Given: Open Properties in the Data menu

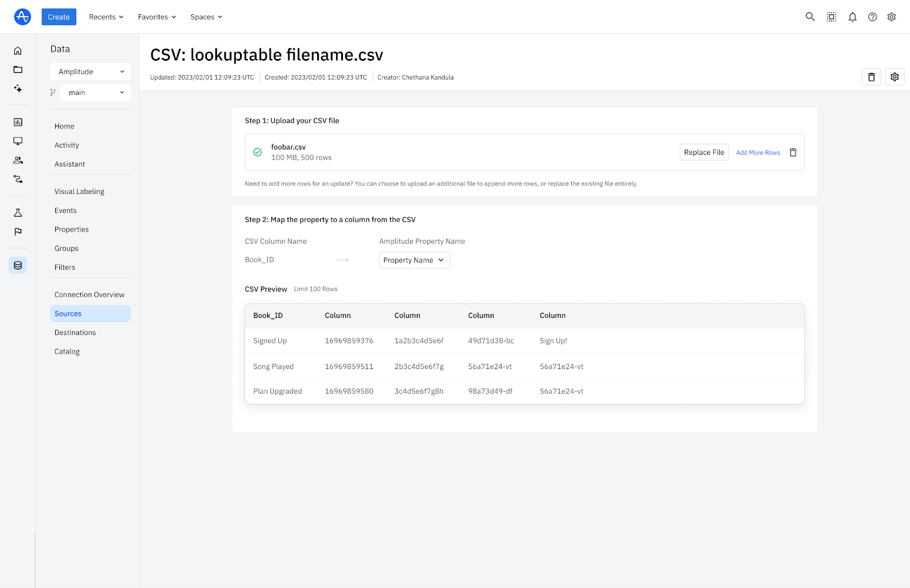Looking at the screenshot, I should pyautogui.click(x=72, y=229).
